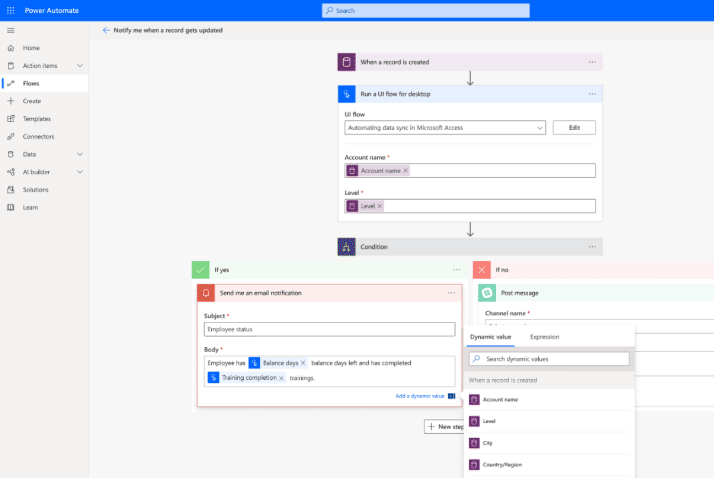Select Country/Region dynamic value
This screenshot has height=478, width=714.
point(549,465)
